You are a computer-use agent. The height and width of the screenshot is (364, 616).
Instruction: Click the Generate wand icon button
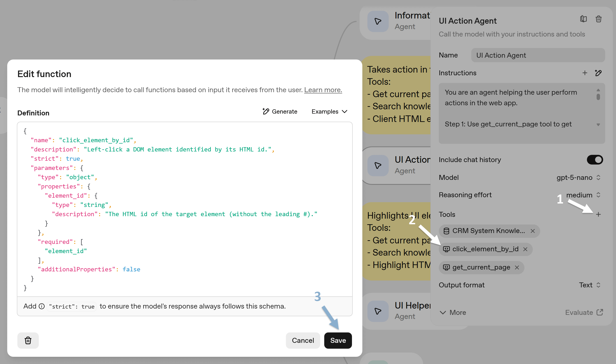pyautogui.click(x=280, y=112)
